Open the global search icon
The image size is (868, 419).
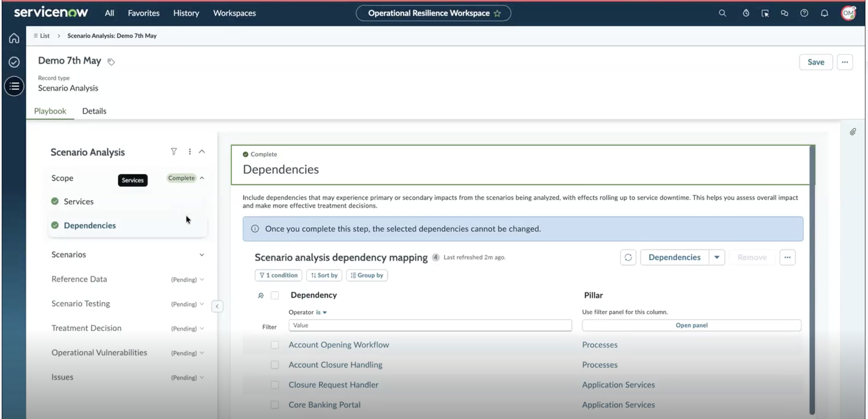tap(722, 13)
